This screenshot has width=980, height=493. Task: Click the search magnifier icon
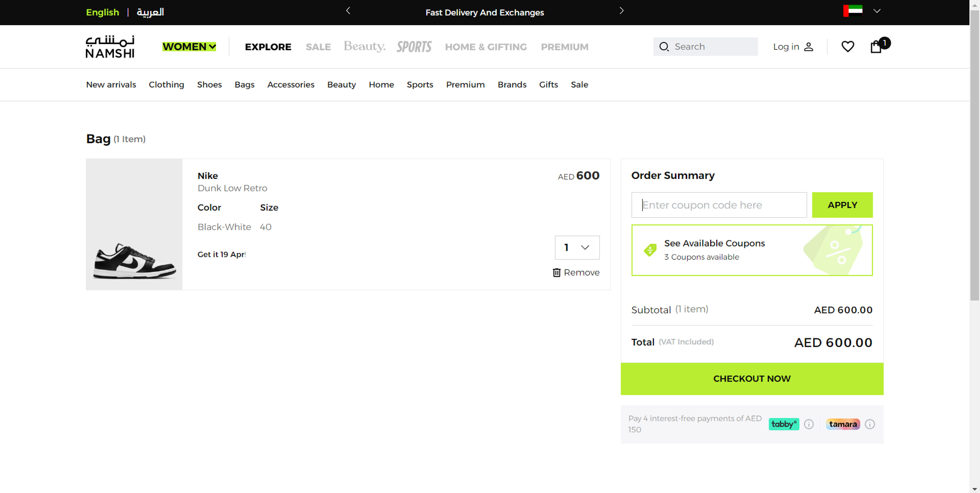(664, 46)
